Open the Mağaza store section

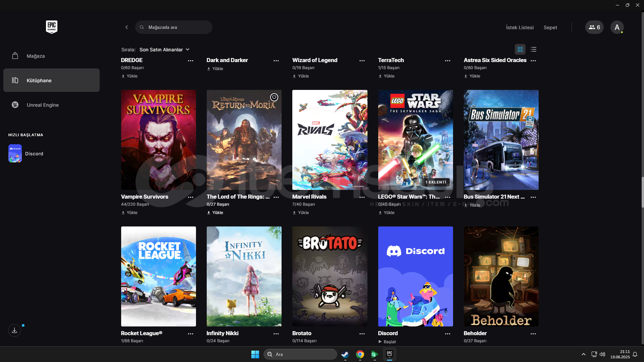coord(51,56)
